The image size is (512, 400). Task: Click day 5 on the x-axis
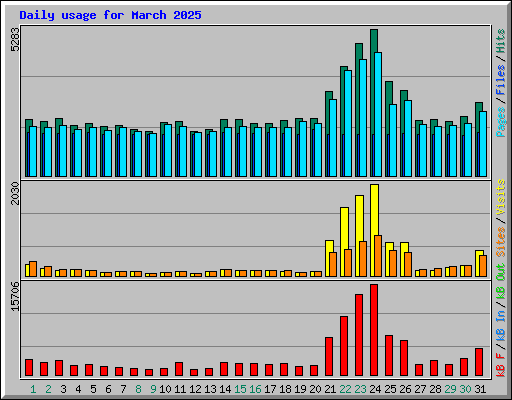93,389
